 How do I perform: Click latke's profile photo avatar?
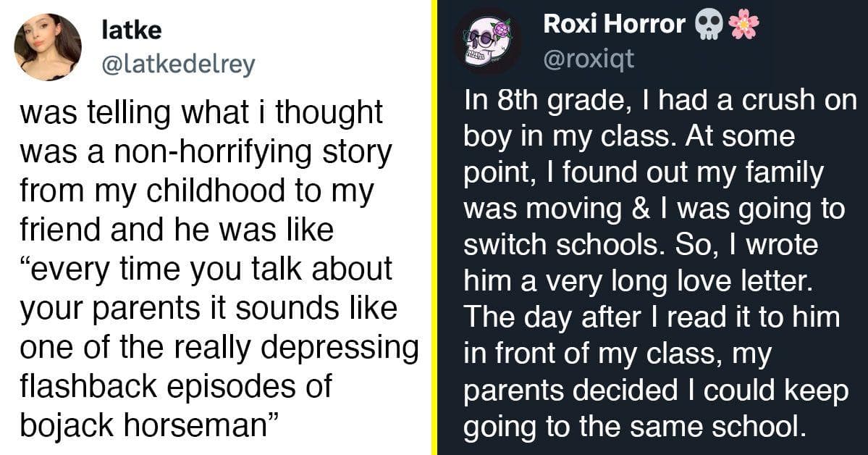[48, 46]
